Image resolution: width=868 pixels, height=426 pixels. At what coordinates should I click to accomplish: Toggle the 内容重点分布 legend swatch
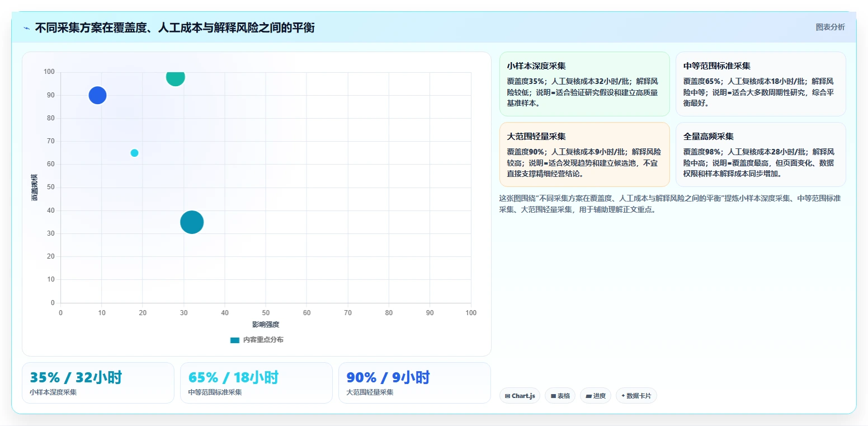[235, 340]
